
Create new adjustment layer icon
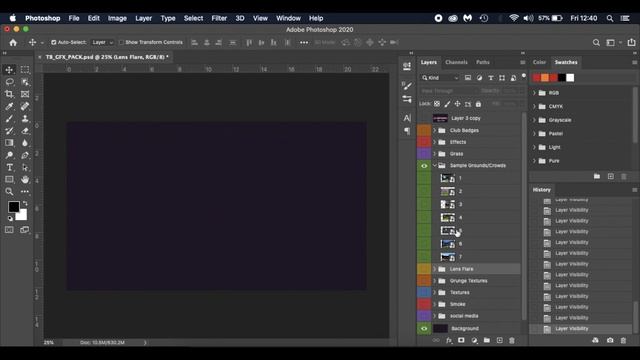474,340
